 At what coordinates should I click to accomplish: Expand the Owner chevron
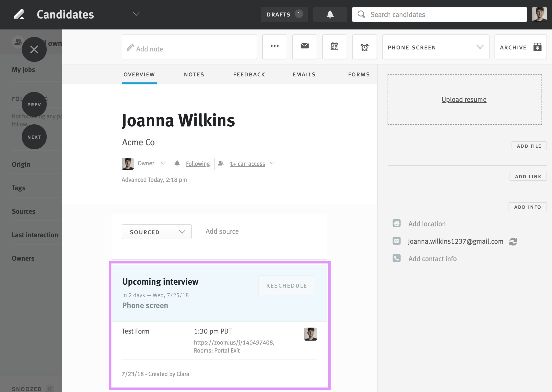coord(163,163)
